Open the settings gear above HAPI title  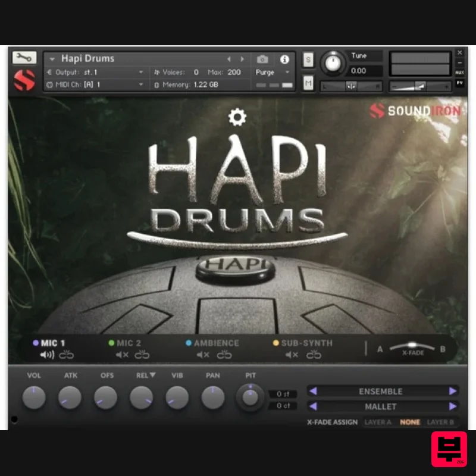pos(237,117)
